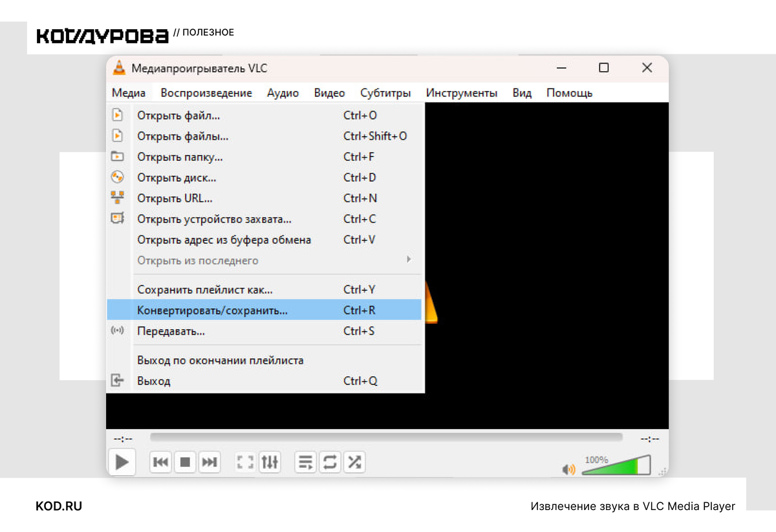Click the KOD.RU link
The height and width of the screenshot is (532, 776).
[59, 506]
